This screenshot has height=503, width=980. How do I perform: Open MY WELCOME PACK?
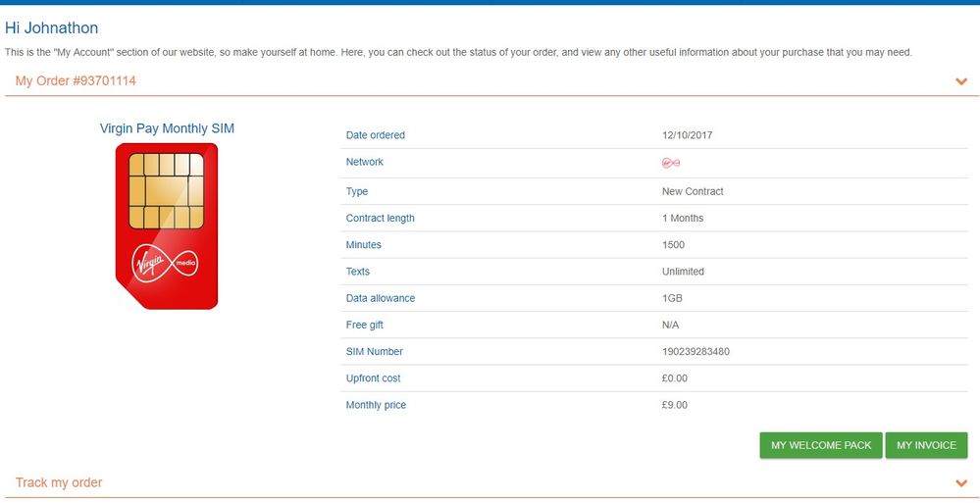coord(821,445)
